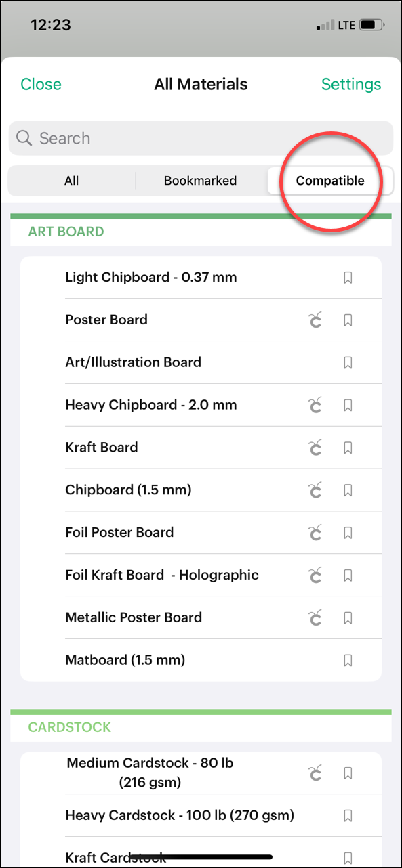This screenshot has height=868, width=402.
Task: Tap the blade icon for Kraft Board
Action: (x=315, y=448)
